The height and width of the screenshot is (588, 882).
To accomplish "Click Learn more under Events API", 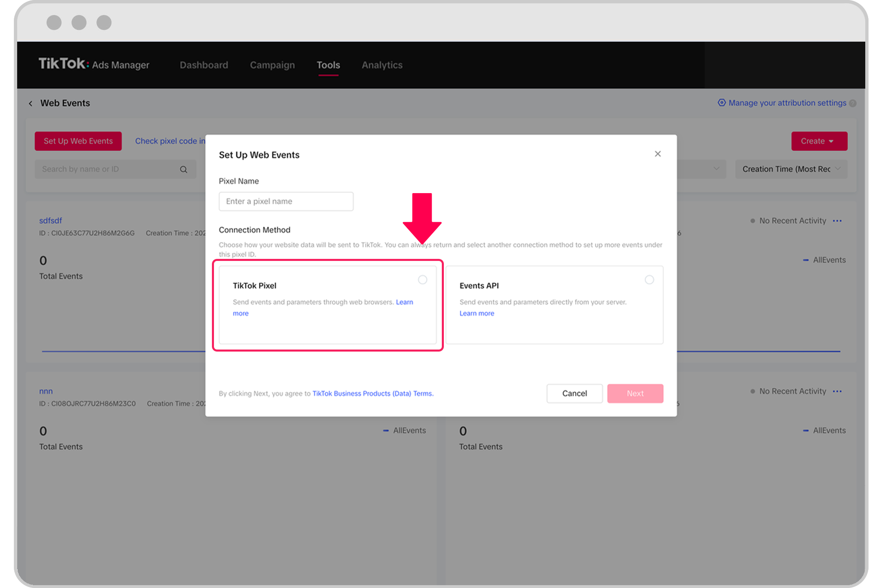I will [x=477, y=313].
